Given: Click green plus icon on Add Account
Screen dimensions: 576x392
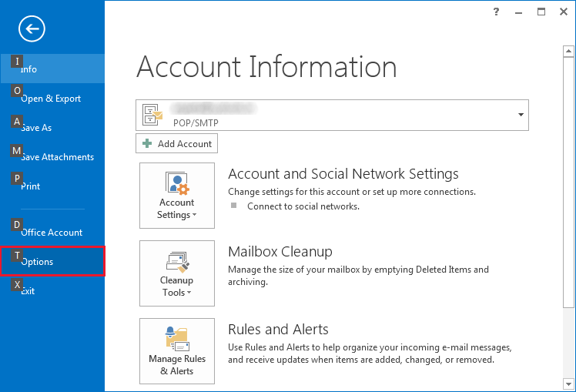Looking at the screenshot, I should pyautogui.click(x=147, y=143).
